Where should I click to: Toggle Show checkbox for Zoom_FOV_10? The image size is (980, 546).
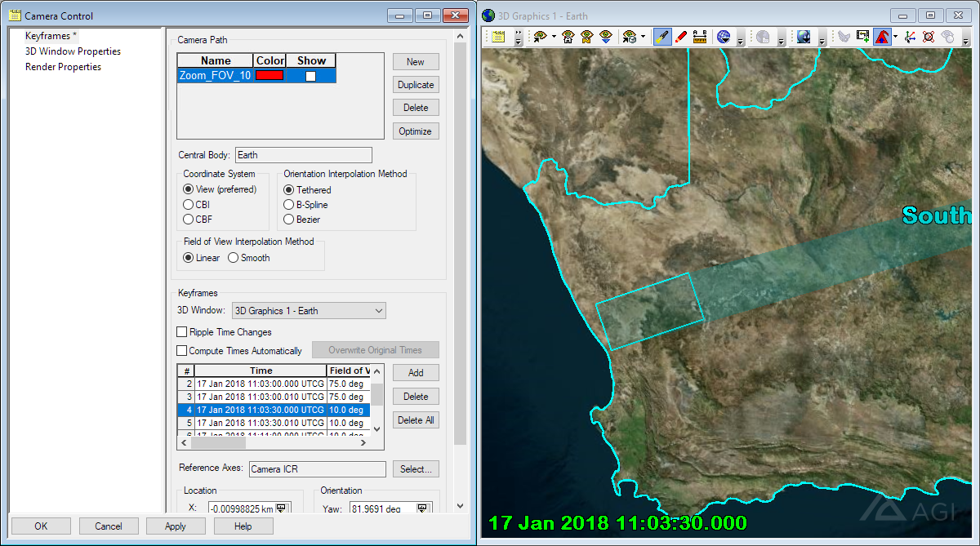tap(310, 76)
